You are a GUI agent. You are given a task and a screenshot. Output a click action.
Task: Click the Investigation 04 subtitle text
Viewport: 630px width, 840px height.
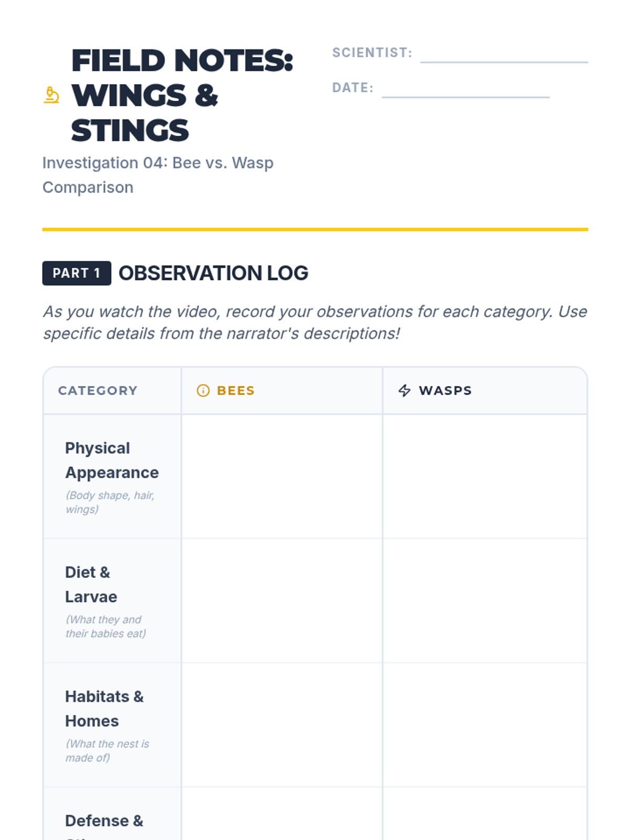pos(157,175)
